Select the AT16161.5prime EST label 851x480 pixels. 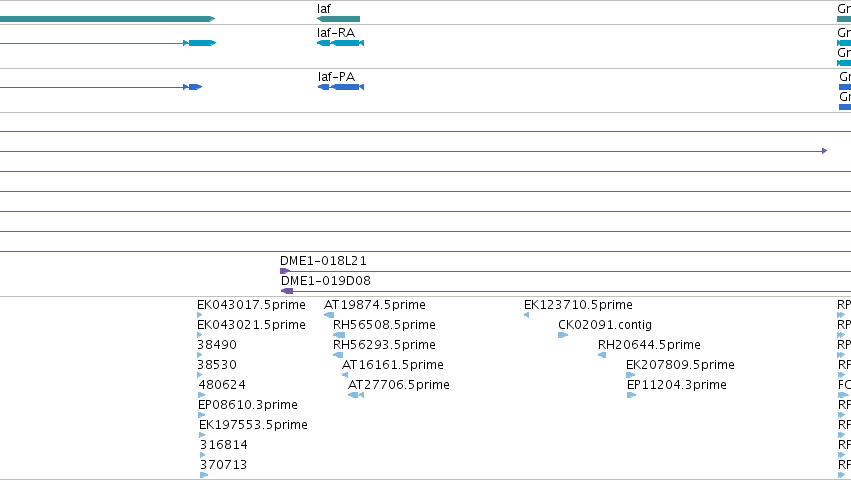pyautogui.click(x=393, y=364)
